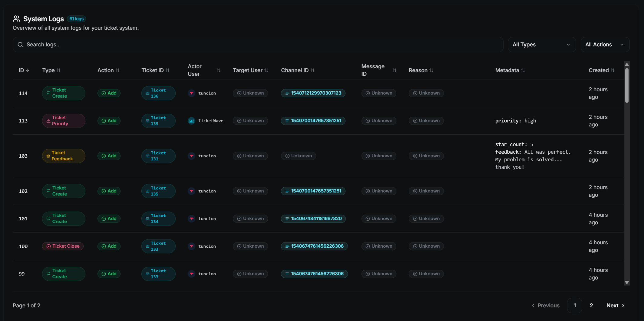
Task: Open Ticket 133 link in row 99
Action: click(x=158, y=274)
